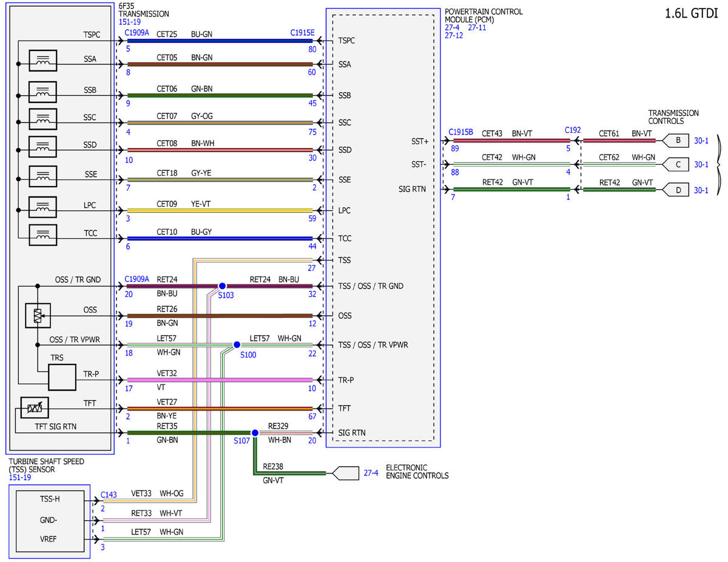The width and height of the screenshot is (728, 562).
Task: Select the C143 connector label
Action: tap(109, 495)
